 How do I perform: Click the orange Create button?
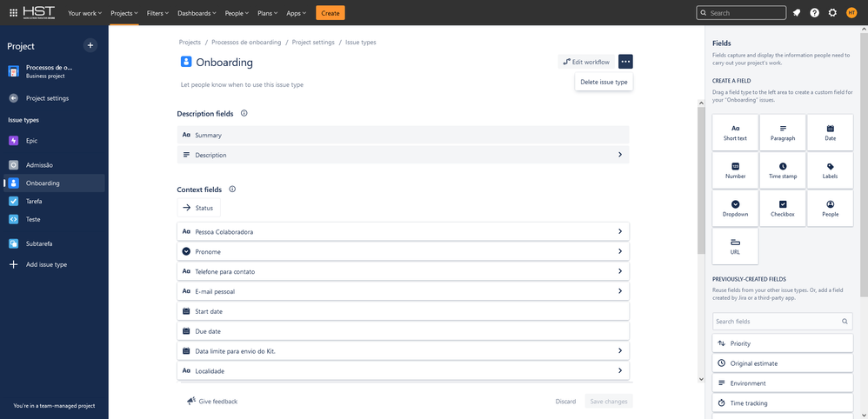(331, 13)
